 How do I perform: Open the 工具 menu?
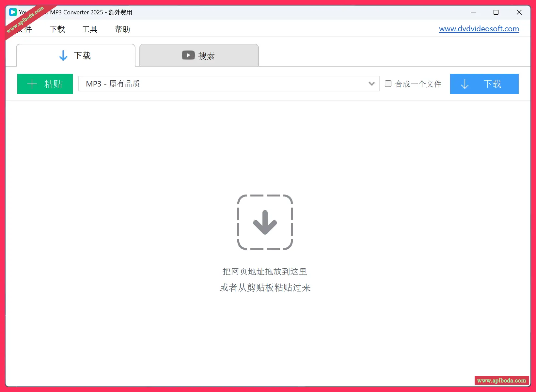click(x=90, y=29)
